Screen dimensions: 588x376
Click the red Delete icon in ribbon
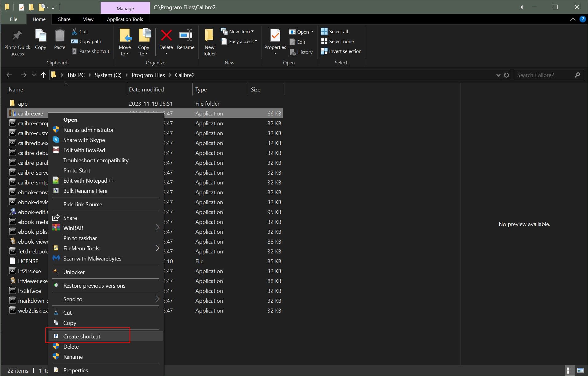[166, 36]
